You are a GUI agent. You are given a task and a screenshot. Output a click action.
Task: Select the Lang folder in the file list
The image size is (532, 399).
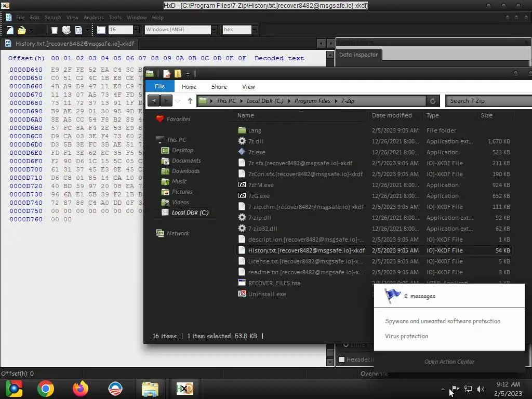[255, 130]
